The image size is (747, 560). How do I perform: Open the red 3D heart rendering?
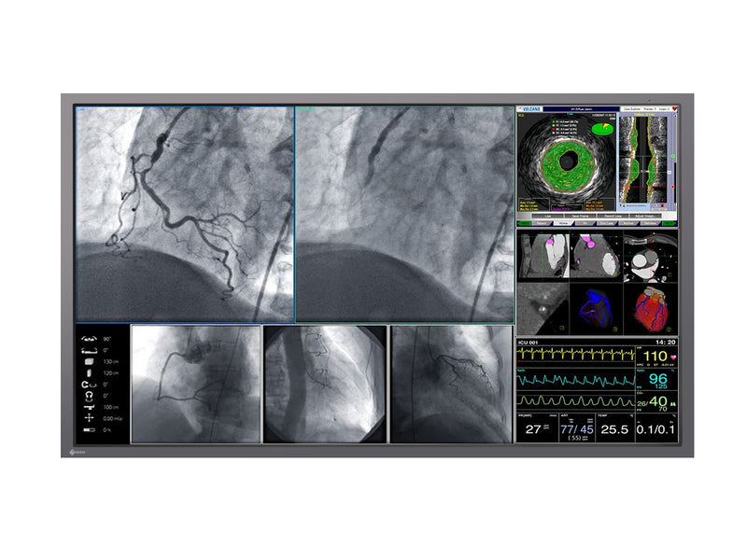click(650, 309)
